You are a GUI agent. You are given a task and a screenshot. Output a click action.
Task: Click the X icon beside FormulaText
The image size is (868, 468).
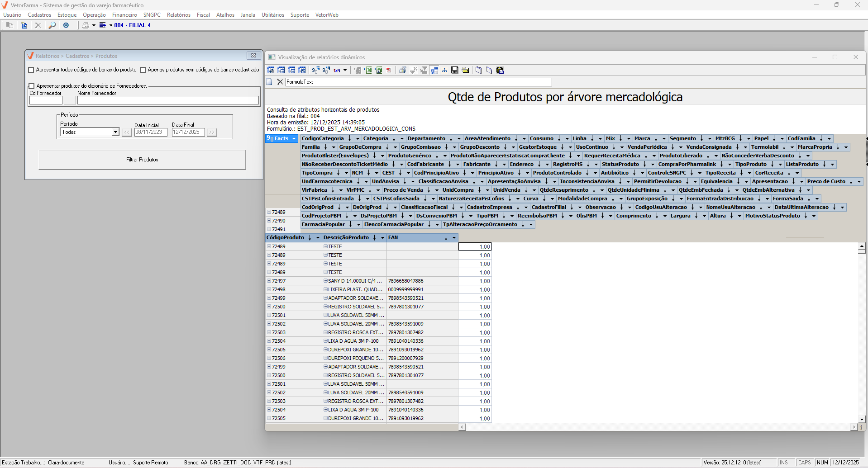coord(280,82)
